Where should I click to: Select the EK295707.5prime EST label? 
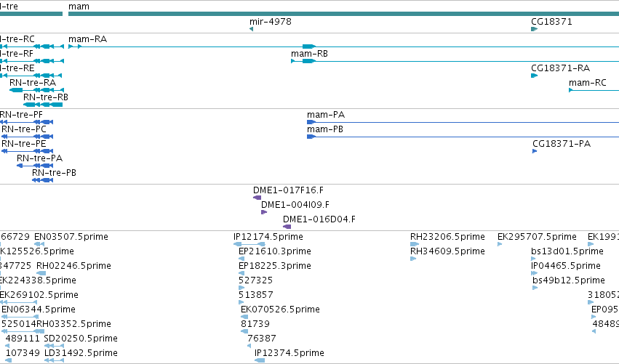pyautogui.click(x=537, y=237)
